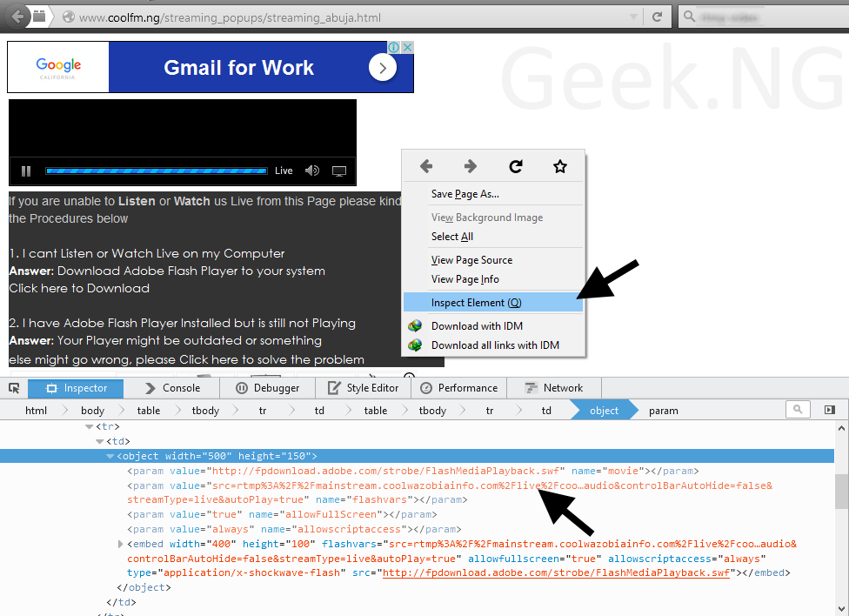Collapse the <td> node
The width and height of the screenshot is (849, 616).
100,441
